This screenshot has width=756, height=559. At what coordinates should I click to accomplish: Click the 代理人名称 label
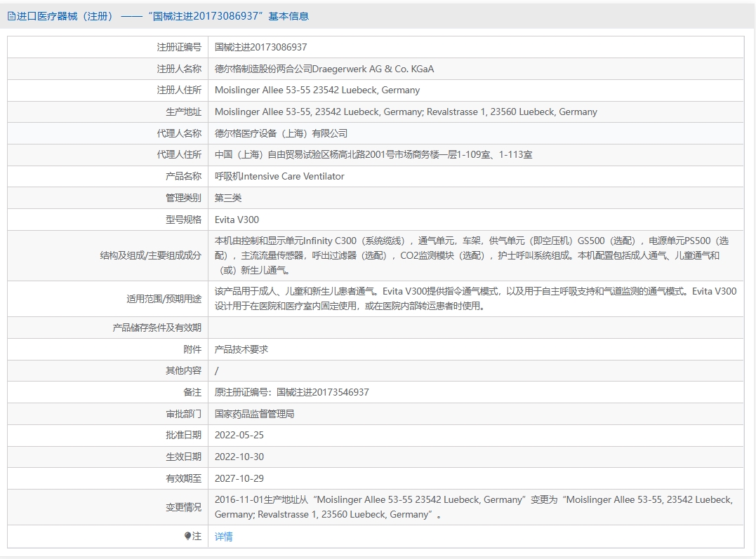click(179, 133)
